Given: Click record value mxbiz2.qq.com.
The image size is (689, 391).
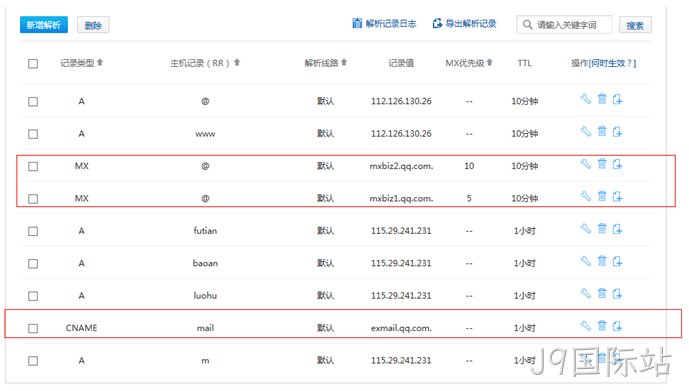Looking at the screenshot, I should point(401,166).
